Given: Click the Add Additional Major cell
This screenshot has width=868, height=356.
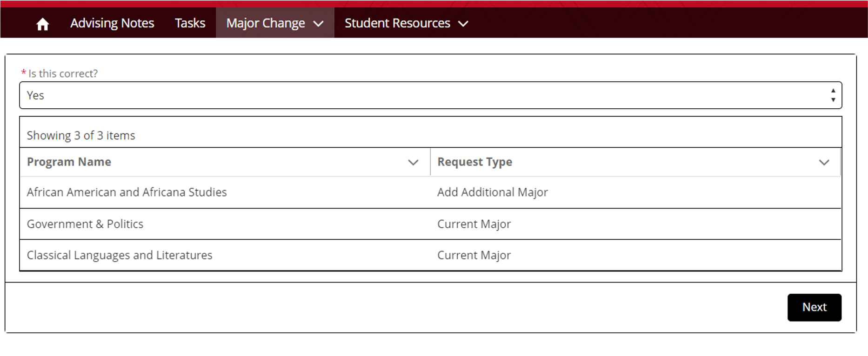Looking at the screenshot, I should point(492,192).
